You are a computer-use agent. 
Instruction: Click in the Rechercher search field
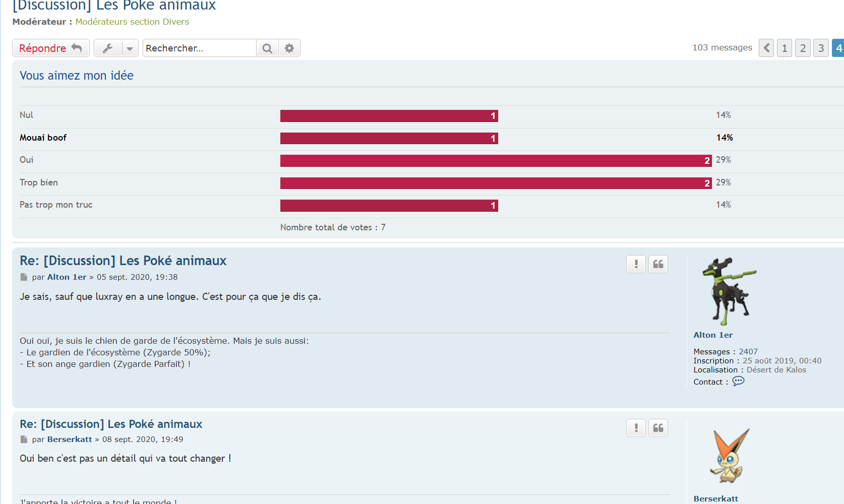(199, 48)
